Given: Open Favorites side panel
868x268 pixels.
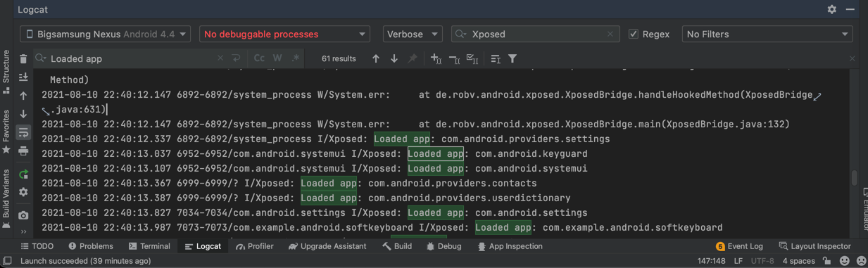Looking at the screenshot, I should tap(6, 132).
